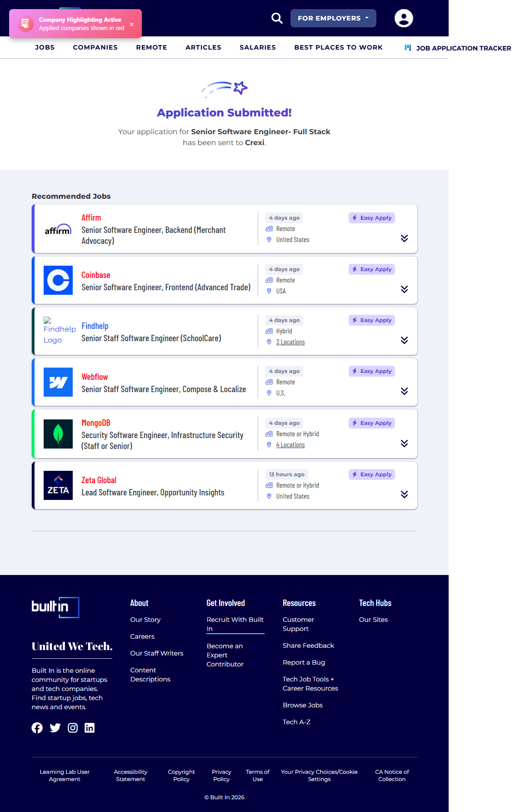Click the search magnifier icon
This screenshot has height=812, width=515.
pos(277,18)
